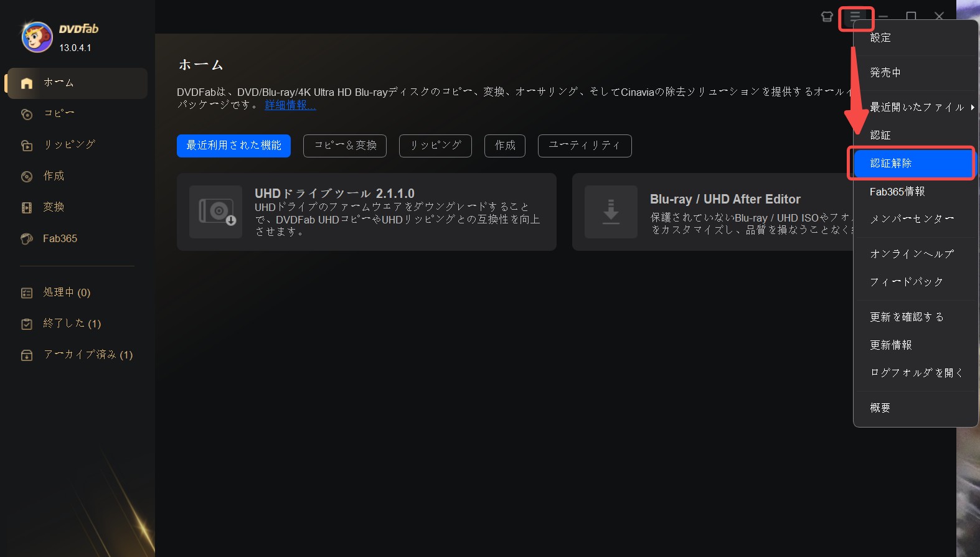Choose ログフォルダを開く from the menu
The image size is (980, 557).
point(915,373)
